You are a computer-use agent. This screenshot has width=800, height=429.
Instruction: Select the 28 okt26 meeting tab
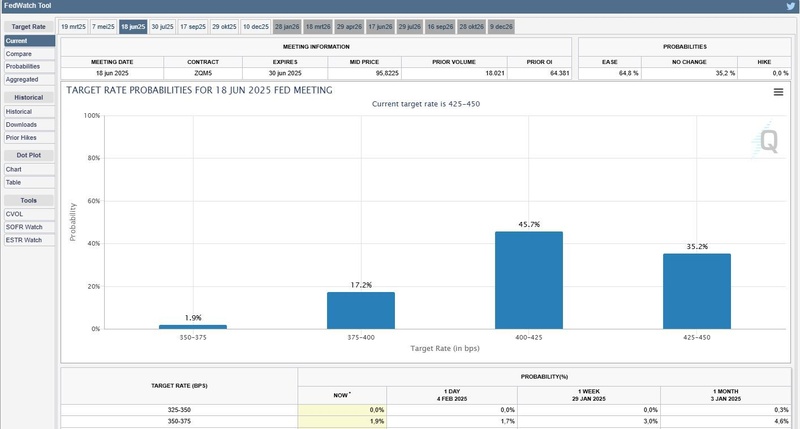tap(471, 27)
